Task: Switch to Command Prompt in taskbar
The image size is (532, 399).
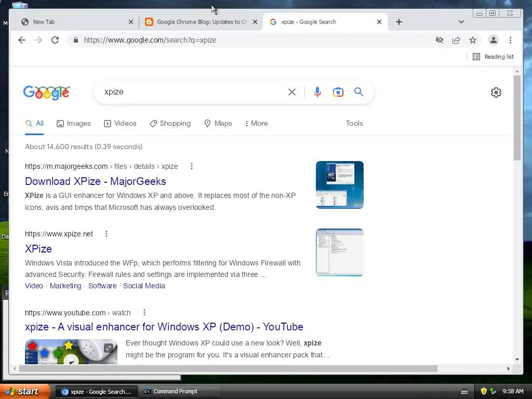Action: (180, 392)
